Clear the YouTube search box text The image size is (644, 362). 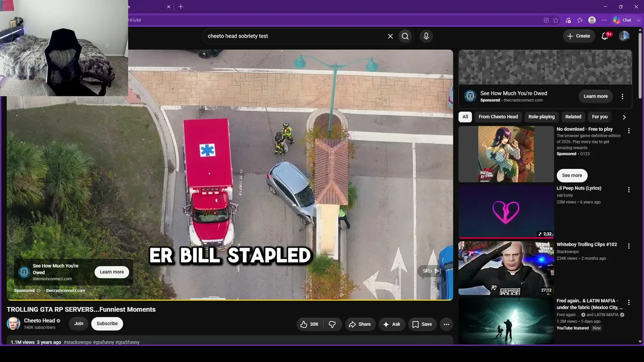[x=390, y=36]
